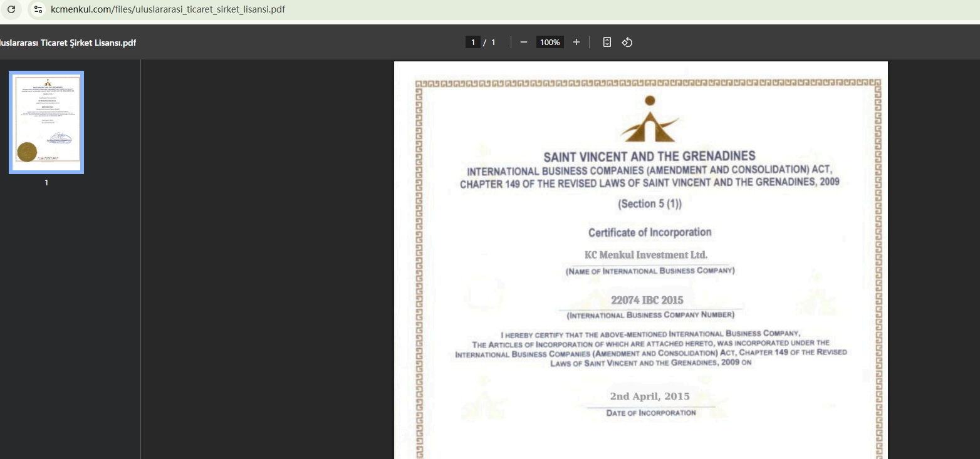
Task: Toggle the fit to page icon
Action: [x=607, y=42]
